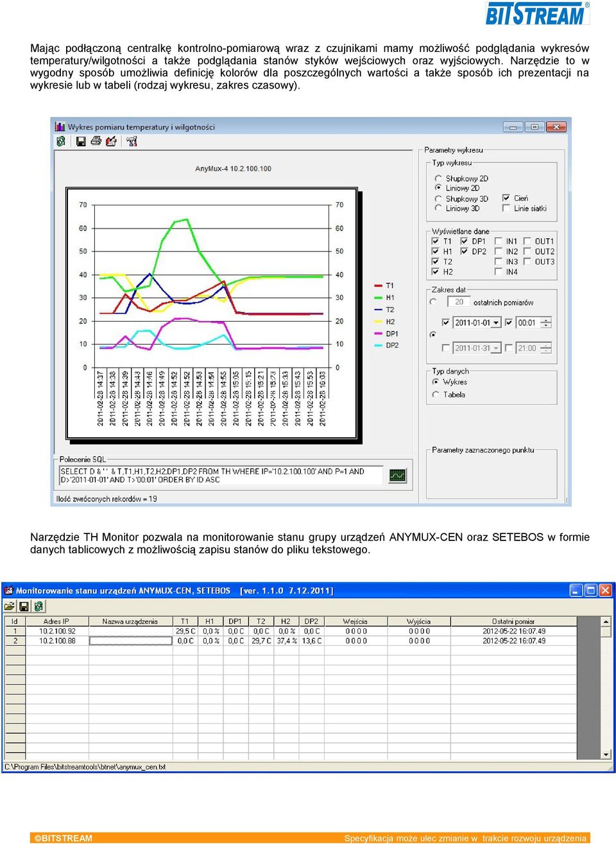This screenshot has width=616, height=844.
Task: Select the Słupkowy 3D chart type
Action: pos(438,199)
